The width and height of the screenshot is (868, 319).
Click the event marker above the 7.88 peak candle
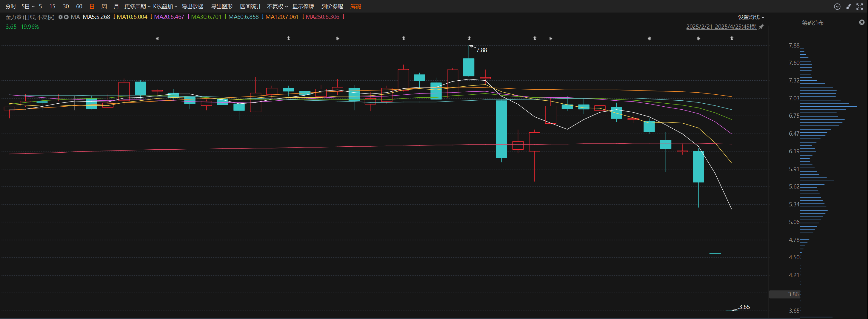point(469,39)
